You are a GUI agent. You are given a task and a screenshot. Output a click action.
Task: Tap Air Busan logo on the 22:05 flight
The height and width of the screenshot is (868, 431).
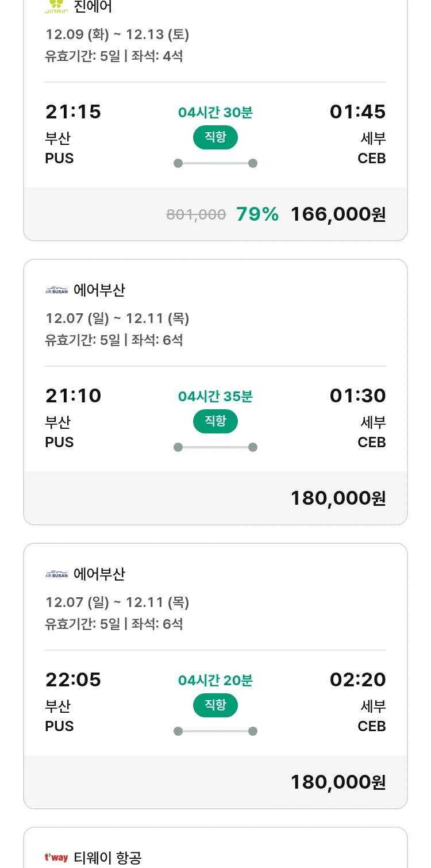(x=56, y=575)
